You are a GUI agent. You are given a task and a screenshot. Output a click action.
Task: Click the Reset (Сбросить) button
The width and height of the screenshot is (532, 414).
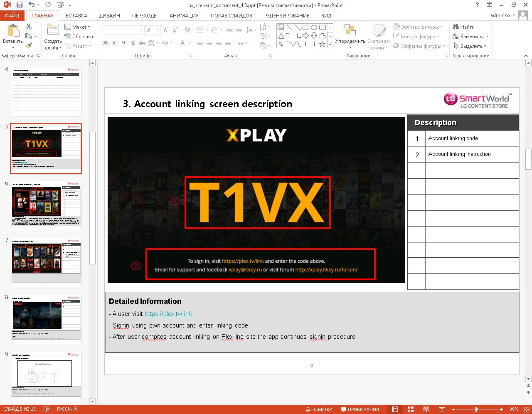tap(79, 37)
